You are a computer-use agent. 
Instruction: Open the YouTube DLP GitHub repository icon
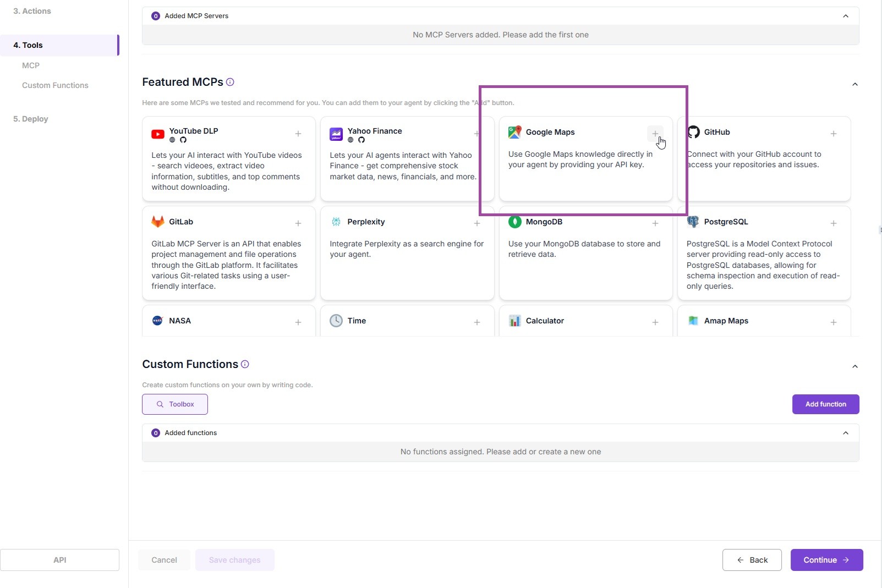click(x=183, y=140)
